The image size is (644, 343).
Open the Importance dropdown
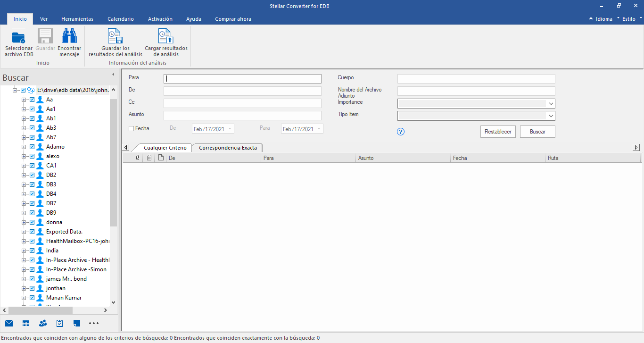pyautogui.click(x=550, y=104)
